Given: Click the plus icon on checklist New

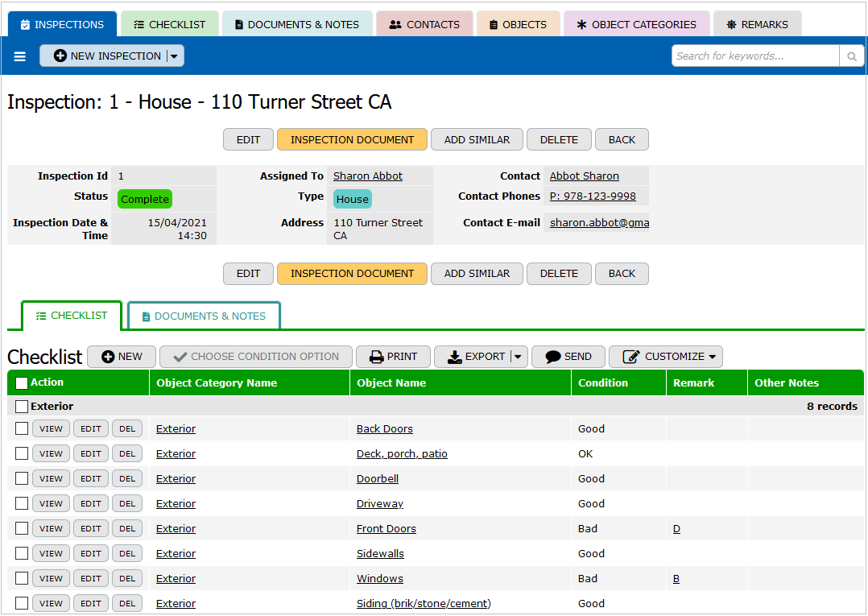Looking at the screenshot, I should click(x=108, y=357).
